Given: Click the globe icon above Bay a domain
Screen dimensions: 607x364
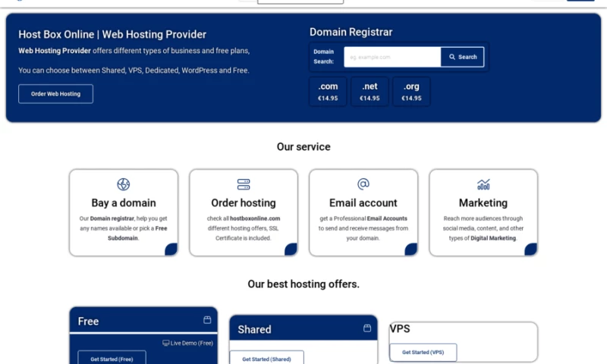Looking at the screenshot, I should [124, 184].
